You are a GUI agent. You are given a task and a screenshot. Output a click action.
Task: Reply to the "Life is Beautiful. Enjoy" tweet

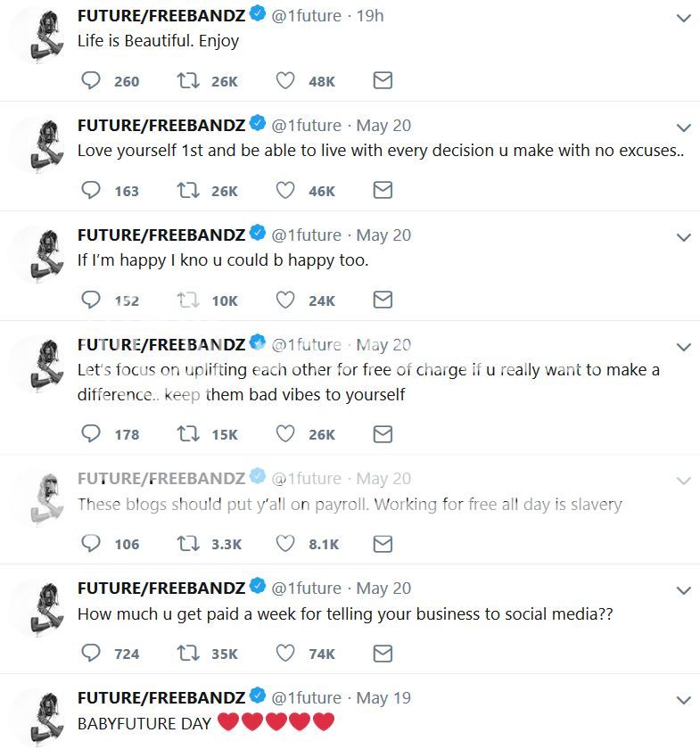coord(91,81)
